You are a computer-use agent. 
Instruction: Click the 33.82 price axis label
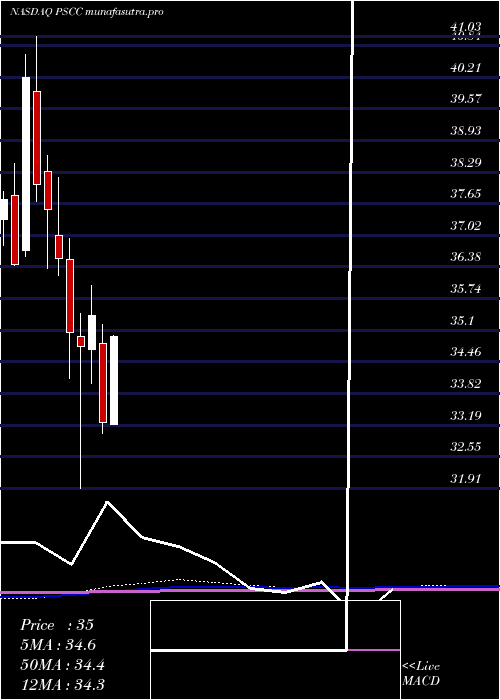[466, 383]
